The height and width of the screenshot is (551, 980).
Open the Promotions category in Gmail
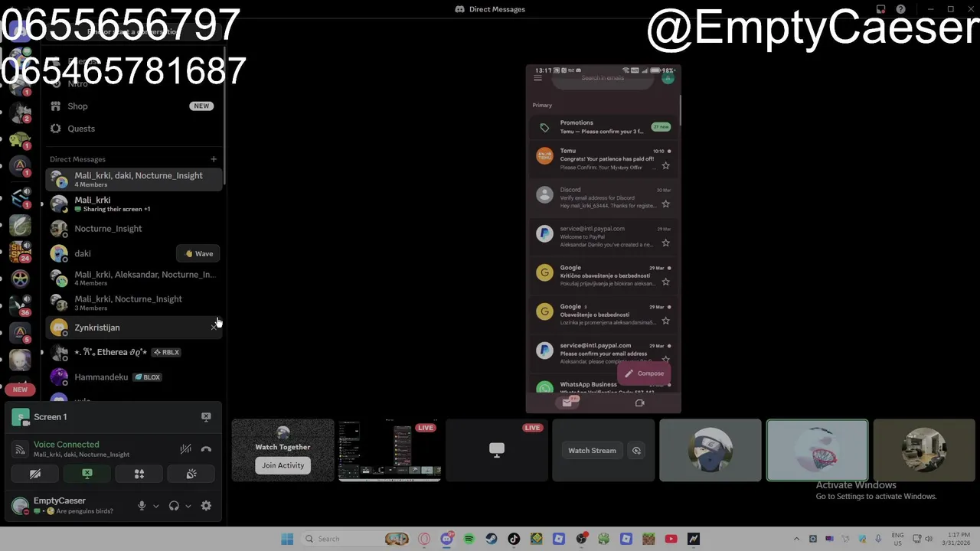tap(603, 127)
